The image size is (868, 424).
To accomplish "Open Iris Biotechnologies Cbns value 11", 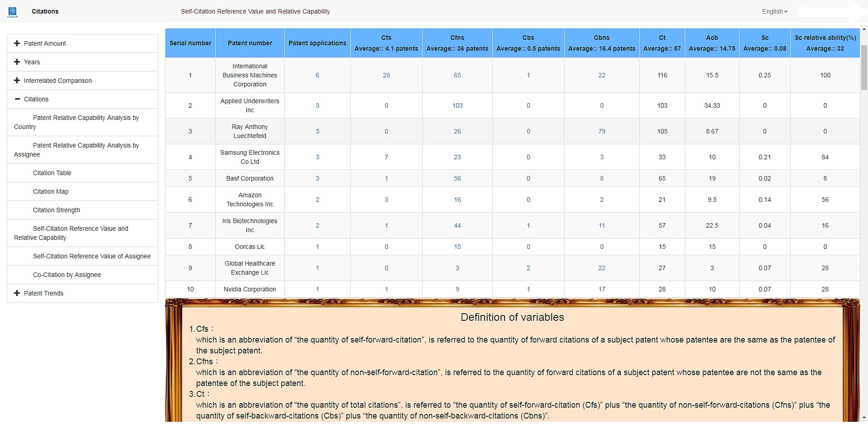I will click(602, 225).
